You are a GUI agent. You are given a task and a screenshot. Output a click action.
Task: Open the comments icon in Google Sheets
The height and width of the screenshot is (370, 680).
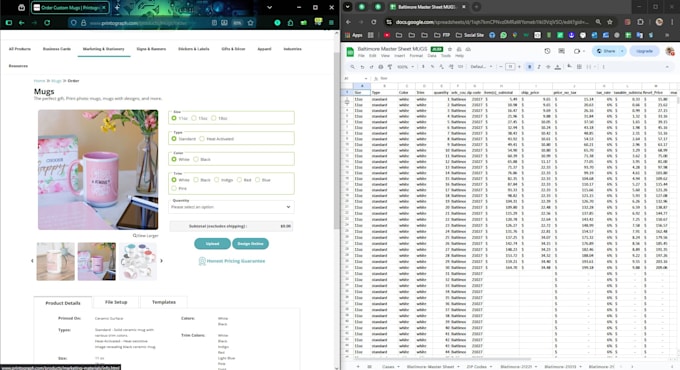click(x=562, y=51)
